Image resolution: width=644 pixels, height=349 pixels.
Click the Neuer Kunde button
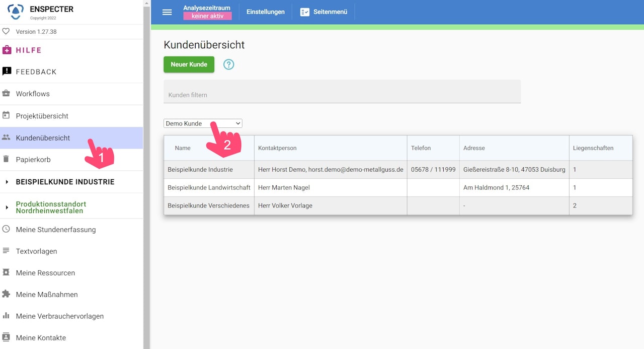pyautogui.click(x=189, y=64)
